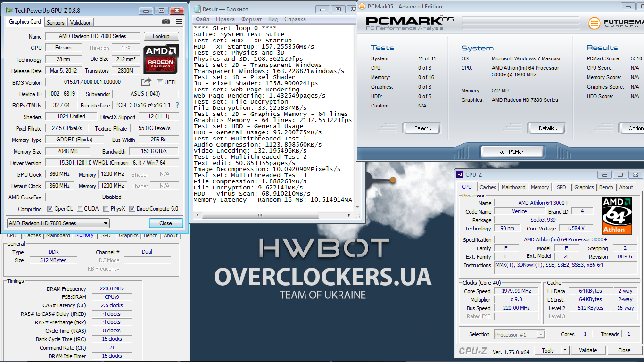
Task: Toggle the UEFI checkbox in GPU-Z
Action: tap(160, 82)
